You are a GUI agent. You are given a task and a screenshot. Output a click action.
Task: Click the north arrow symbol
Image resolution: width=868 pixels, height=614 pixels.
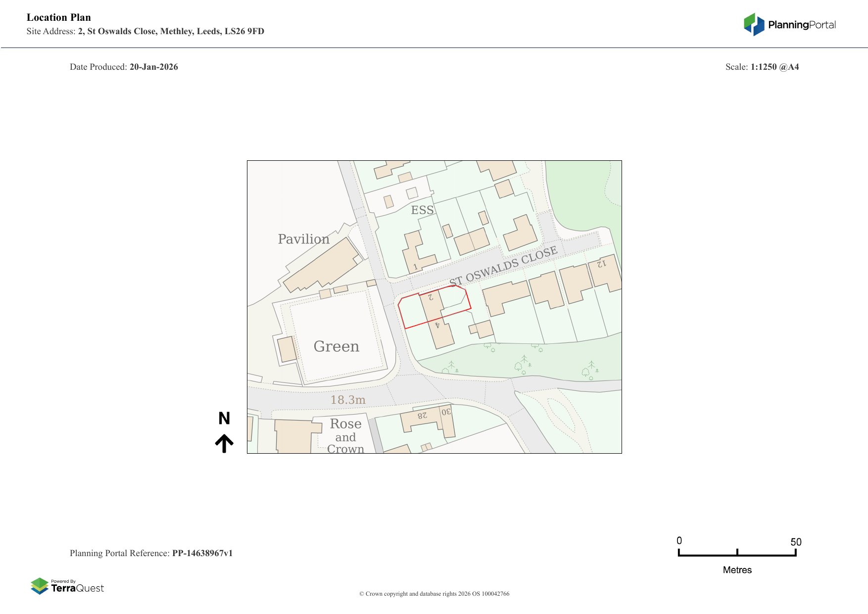pyautogui.click(x=224, y=443)
